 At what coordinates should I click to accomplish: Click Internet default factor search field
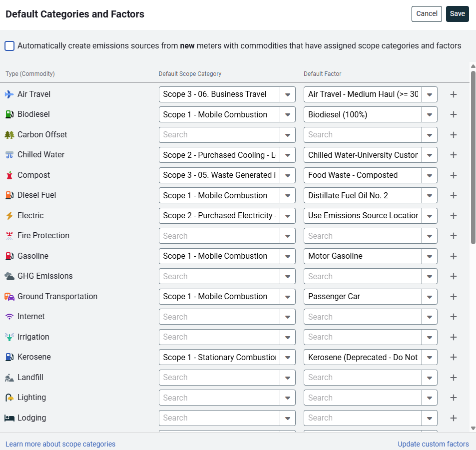363,317
